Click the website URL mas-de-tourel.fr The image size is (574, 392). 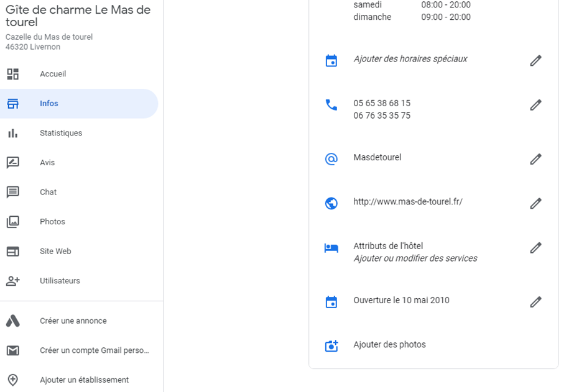coord(408,201)
